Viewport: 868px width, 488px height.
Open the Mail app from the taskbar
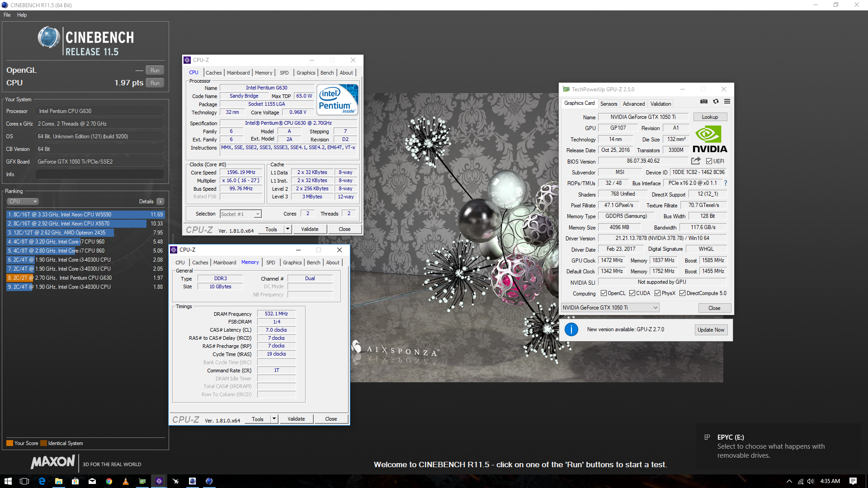[92, 481]
